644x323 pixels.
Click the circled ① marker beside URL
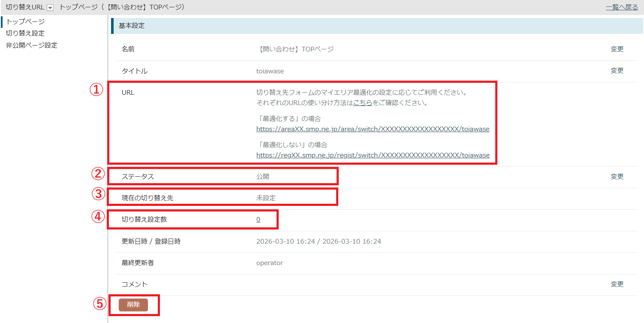click(x=96, y=90)
